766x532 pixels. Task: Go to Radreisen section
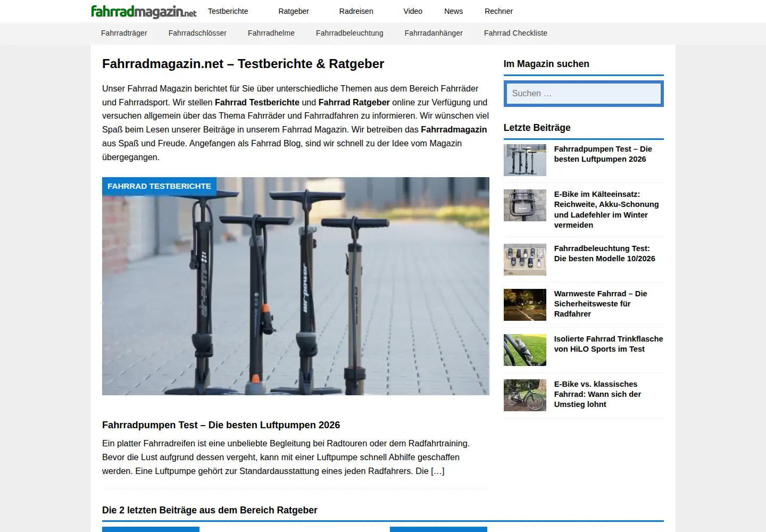(356, 11)
